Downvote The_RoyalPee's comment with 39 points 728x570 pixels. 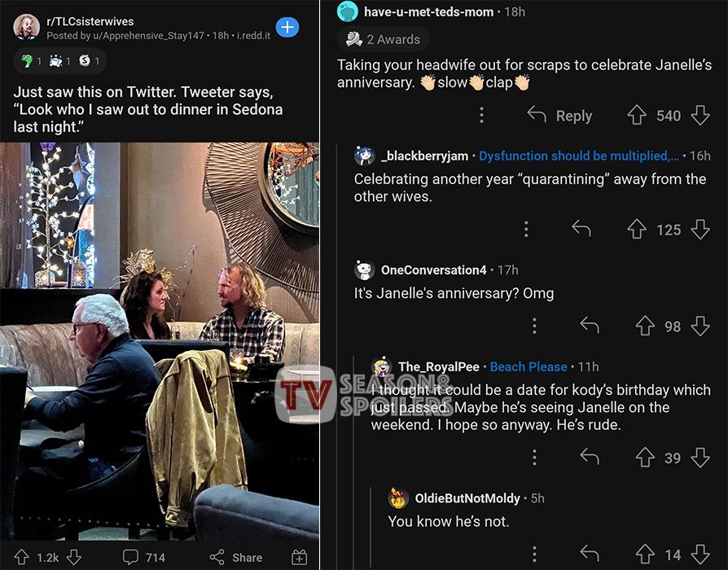pyautogui.click(x=700, y=458)
